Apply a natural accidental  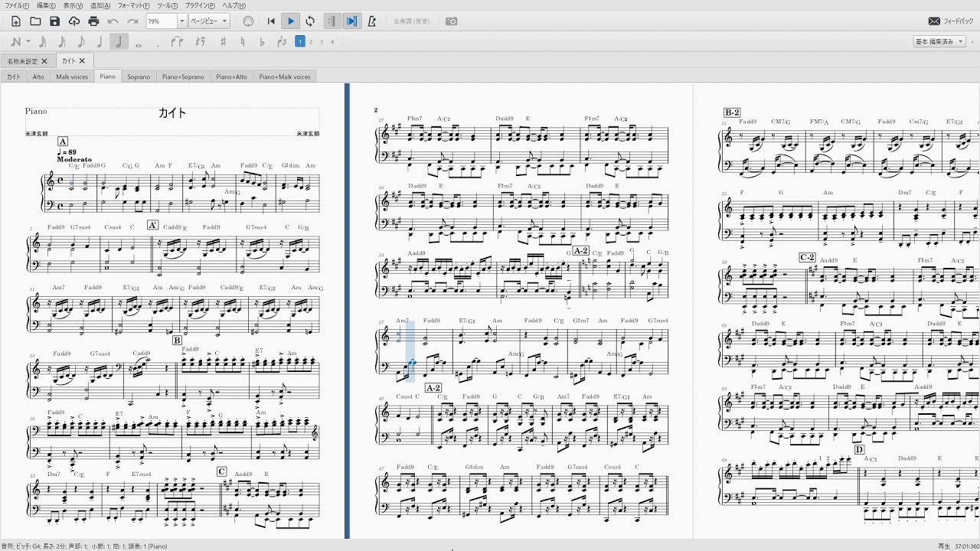243,42
